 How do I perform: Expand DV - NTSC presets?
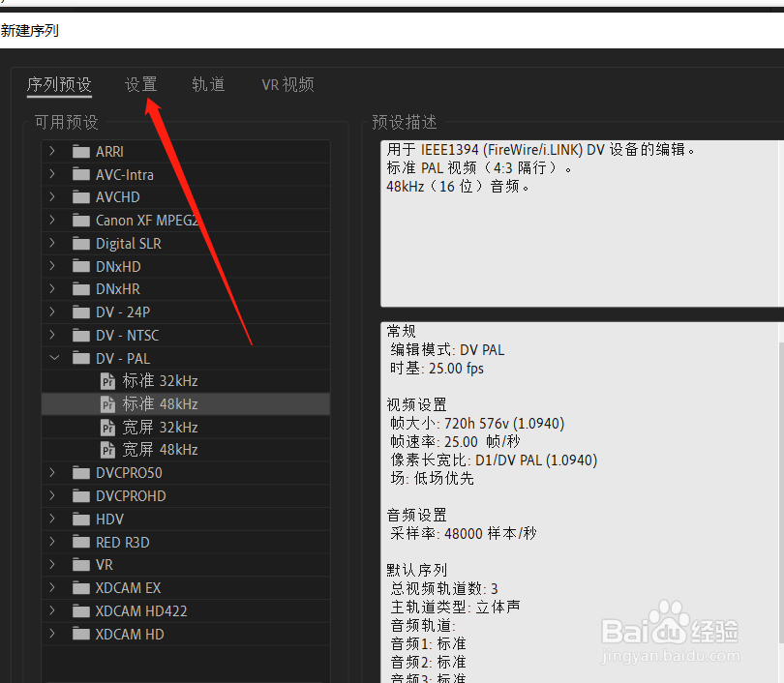coord(52,335)
